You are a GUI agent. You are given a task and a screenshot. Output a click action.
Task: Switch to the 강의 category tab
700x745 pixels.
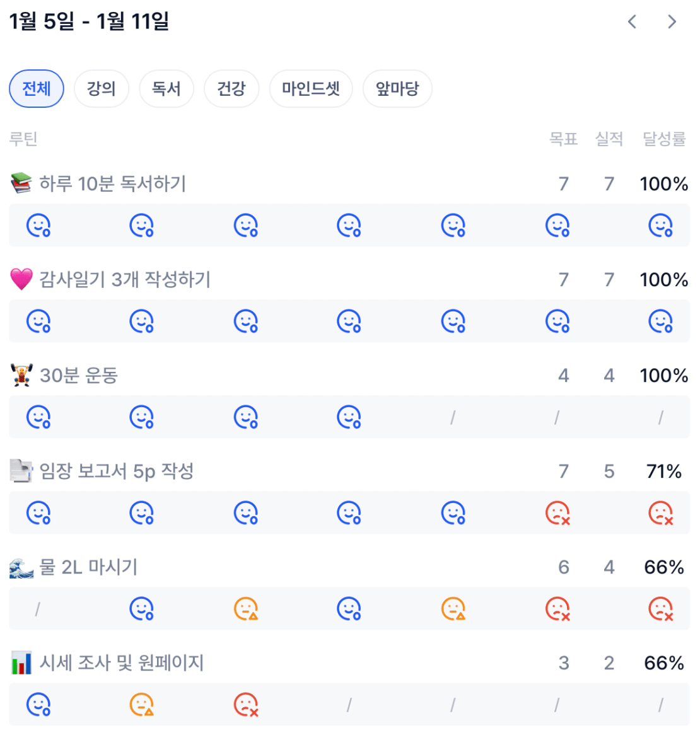(102, 89)
